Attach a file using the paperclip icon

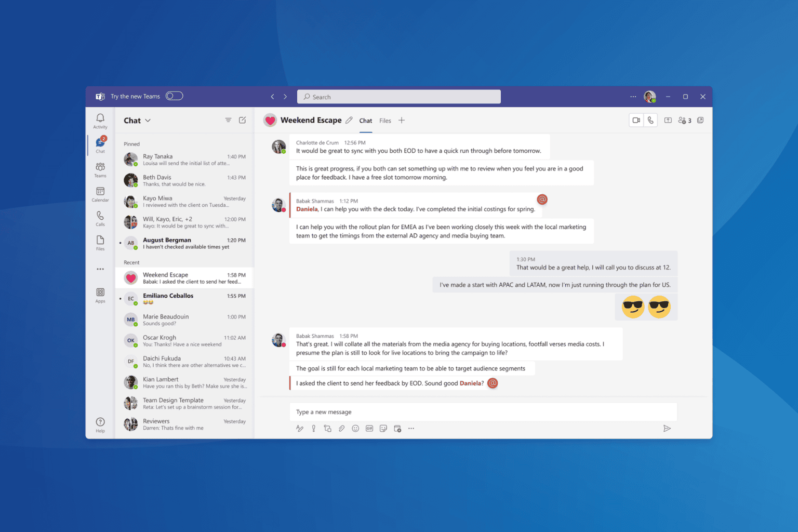pyautogui.click(x=341, y=429)
